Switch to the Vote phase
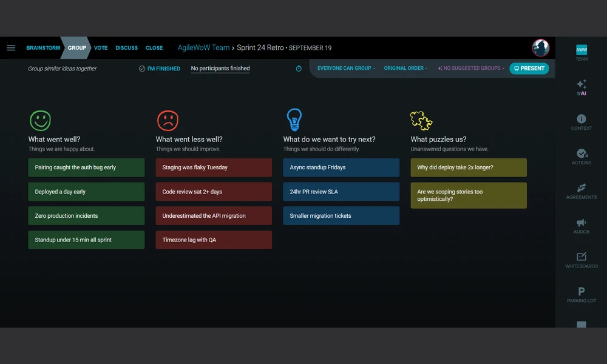Screen dimensions: 607x364 (x=101, y=48)
